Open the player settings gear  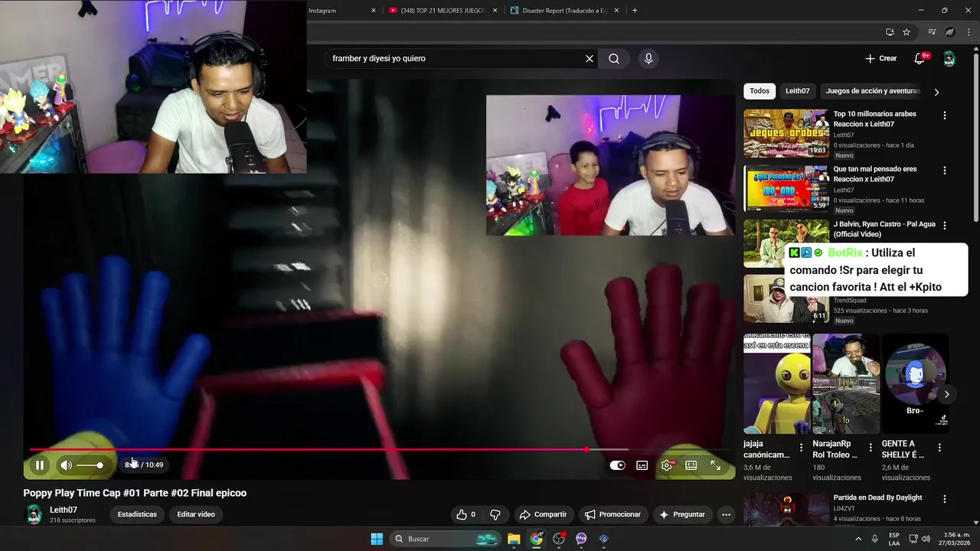667,465
